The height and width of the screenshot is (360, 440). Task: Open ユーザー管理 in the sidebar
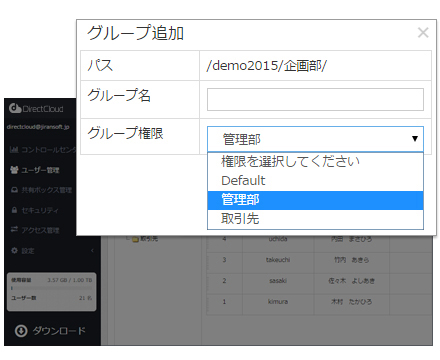click(x=40, y=170)
